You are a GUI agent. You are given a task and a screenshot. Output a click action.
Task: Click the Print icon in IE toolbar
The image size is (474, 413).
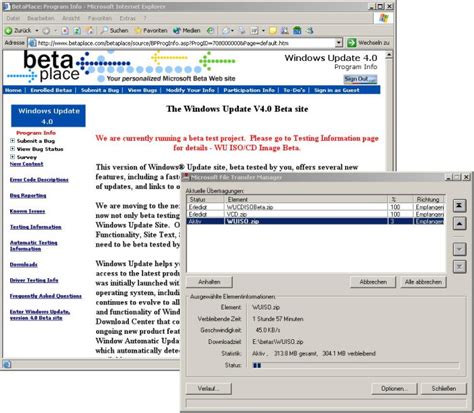pos(242,31)
